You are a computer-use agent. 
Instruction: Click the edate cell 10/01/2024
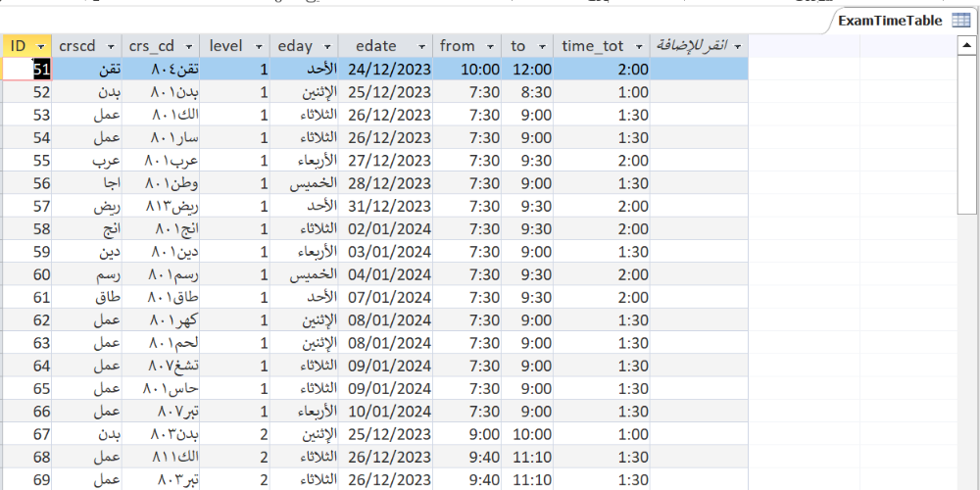click(385, 412)
